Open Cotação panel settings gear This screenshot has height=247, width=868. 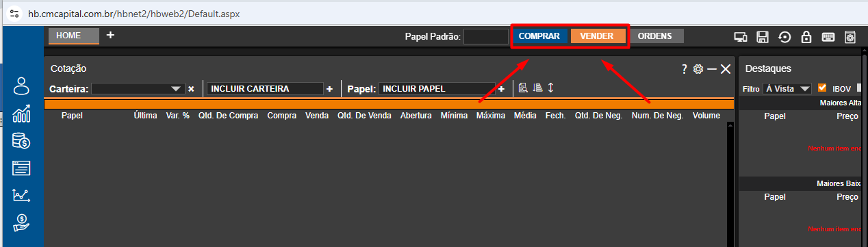[698, 69]
